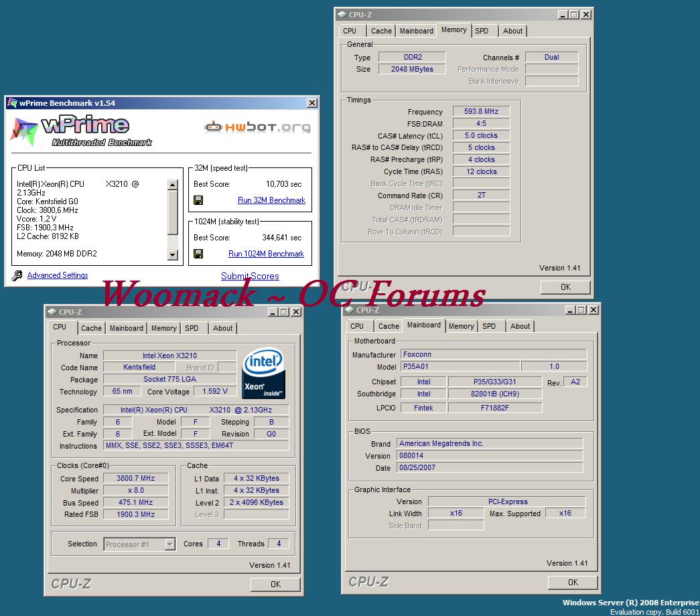Click Run 32M Benchmark link
The width and height of the screenshot is (700, 616).
(271, 200)
